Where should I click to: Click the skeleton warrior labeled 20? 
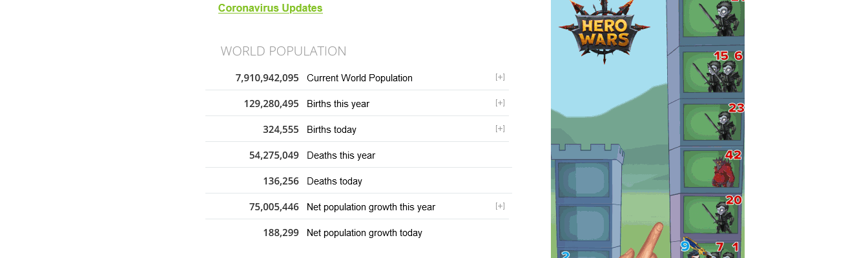pyautogui.click(x=720, y=216)
